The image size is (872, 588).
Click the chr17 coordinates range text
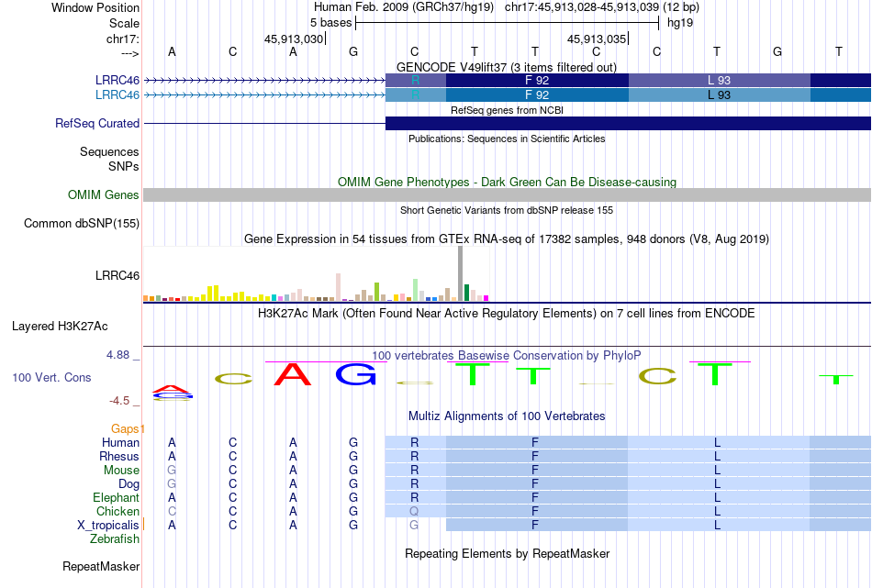point(602,7)
